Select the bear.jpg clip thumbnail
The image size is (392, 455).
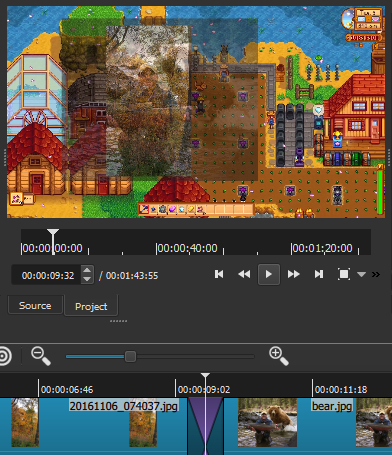click(267, 422)
